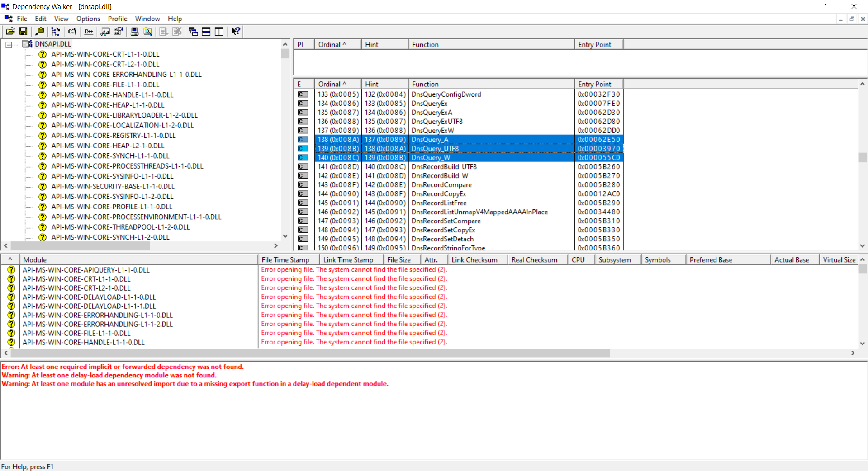Open the Options menu

[88, 19]
